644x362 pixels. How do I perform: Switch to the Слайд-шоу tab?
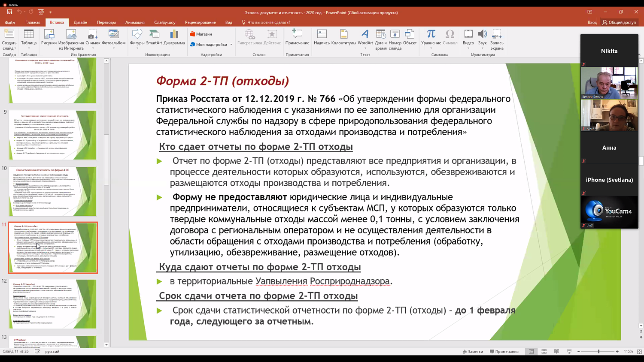click(165, 22)
